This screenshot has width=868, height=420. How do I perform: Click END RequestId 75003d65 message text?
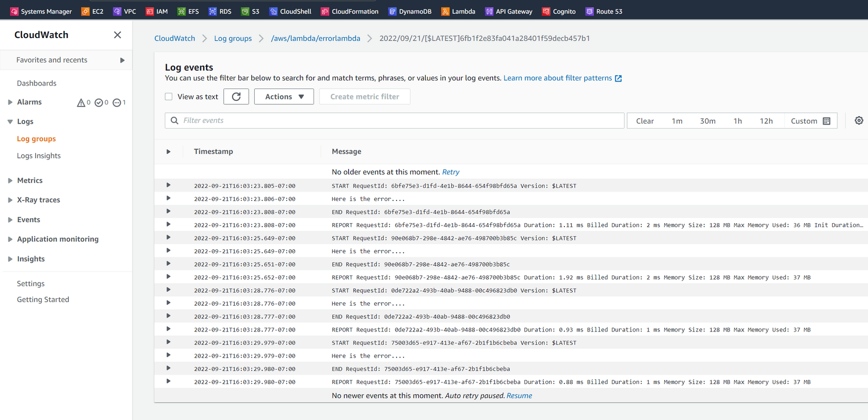tap(421, 369)
